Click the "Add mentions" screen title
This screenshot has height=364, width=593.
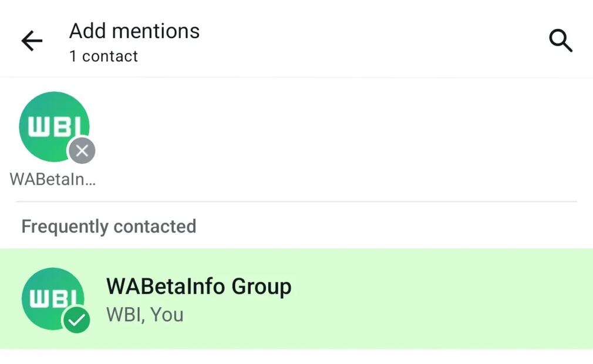134,31
